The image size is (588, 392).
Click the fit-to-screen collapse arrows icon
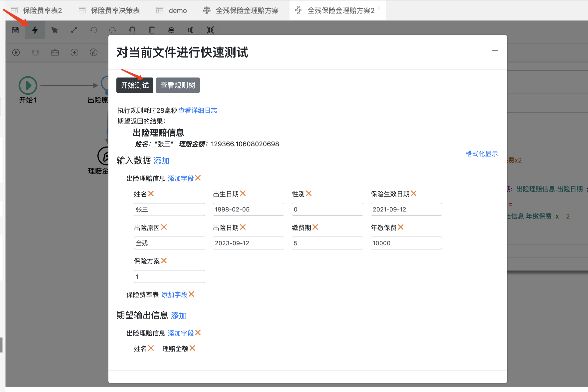pos(210,30)
